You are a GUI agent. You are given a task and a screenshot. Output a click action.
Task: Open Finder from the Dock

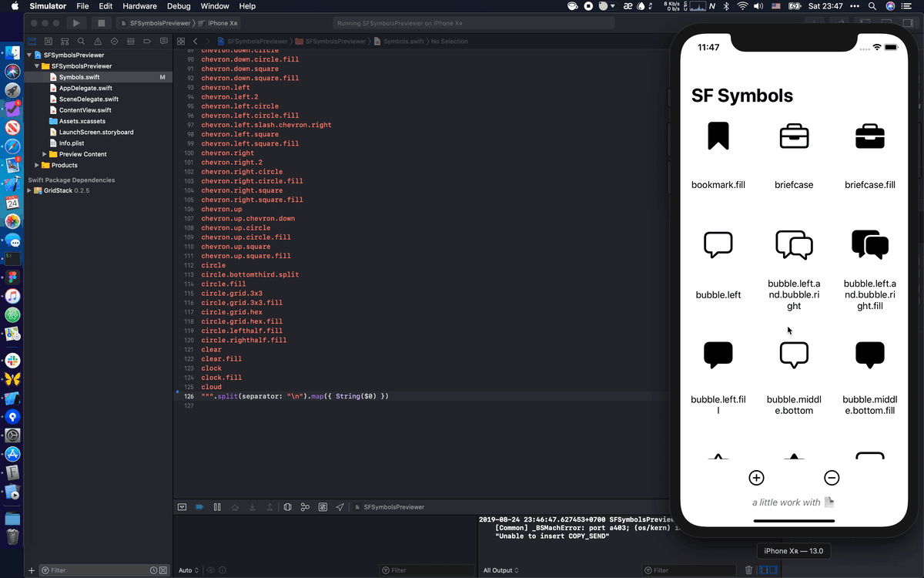[12, 53]
